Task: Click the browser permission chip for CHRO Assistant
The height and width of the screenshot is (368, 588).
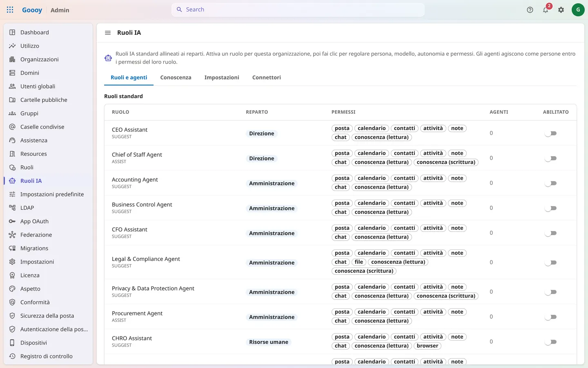Action: pyautogui.click(x=428, y=346)
